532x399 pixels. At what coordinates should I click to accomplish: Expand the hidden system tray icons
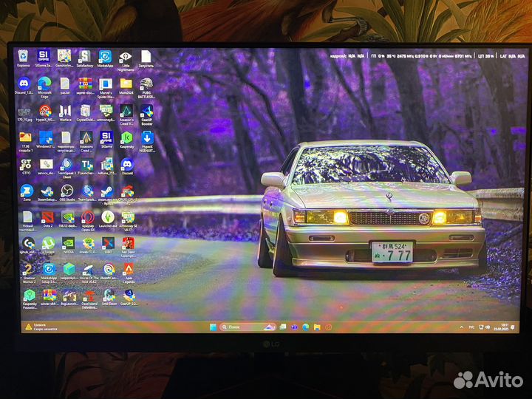(462, 326)
